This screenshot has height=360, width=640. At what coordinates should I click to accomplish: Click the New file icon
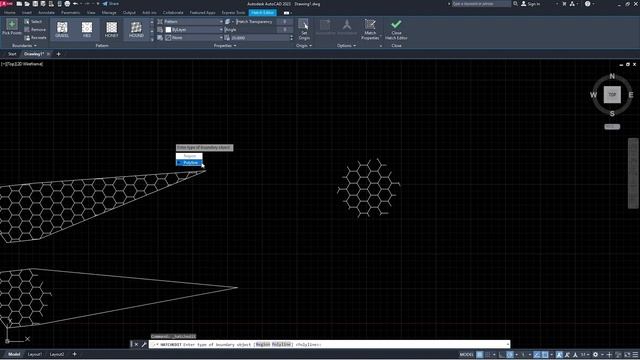[x=19, y=4]
